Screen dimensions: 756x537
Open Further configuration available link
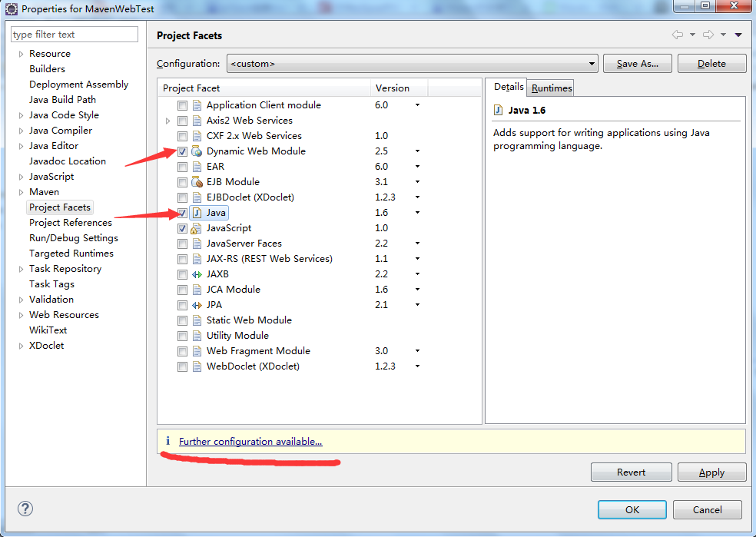tap(250, 442)
